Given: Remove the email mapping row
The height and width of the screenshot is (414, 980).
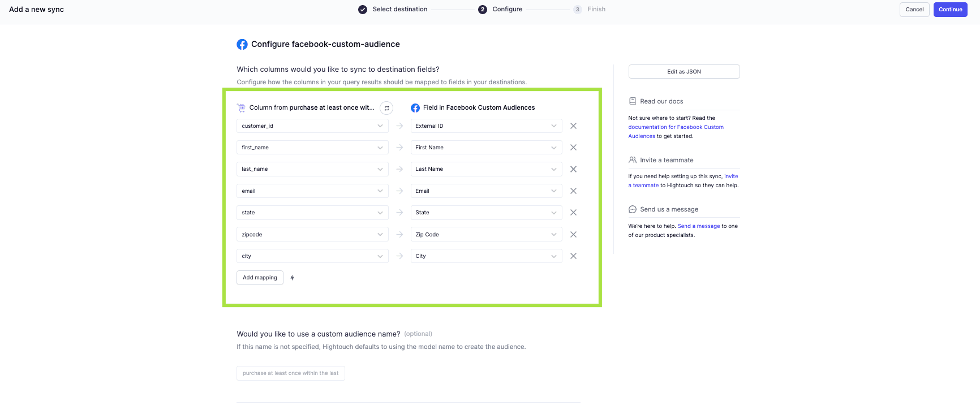Looking at the screenshot, I should [573, 191].
